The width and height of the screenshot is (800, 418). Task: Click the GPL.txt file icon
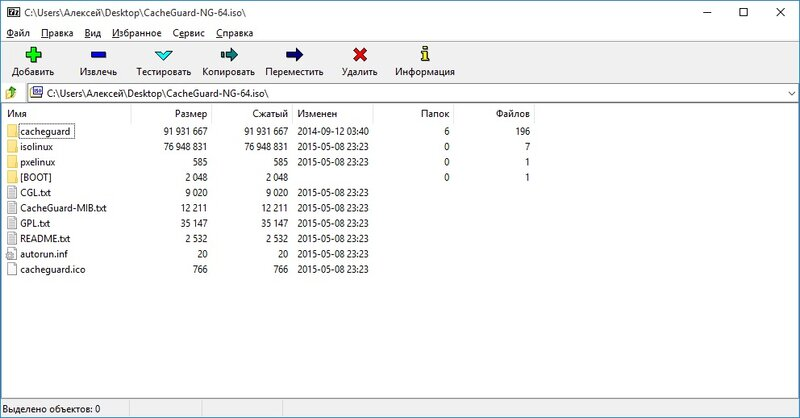12,223
